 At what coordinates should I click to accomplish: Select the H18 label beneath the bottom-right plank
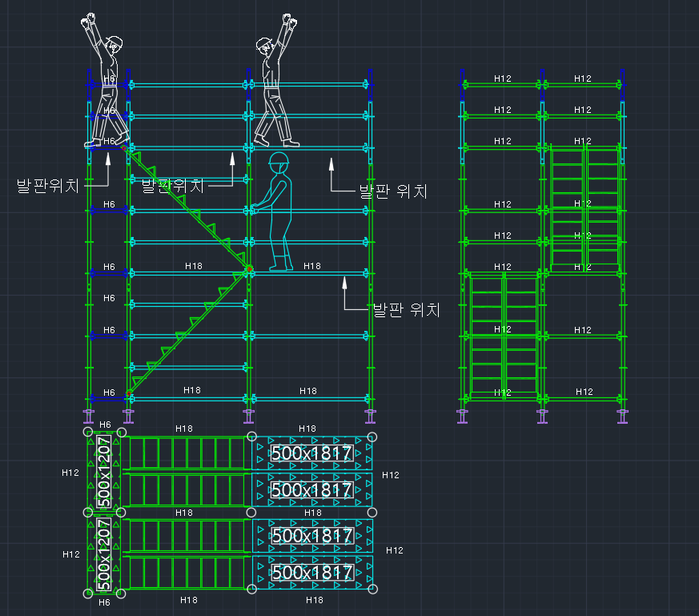pos(315,600)
